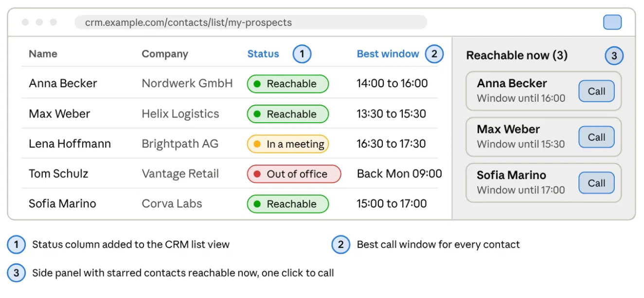Focus the crm.example.com address bar
The height and width of the screenshot is (298, 644).
(250, 22)
